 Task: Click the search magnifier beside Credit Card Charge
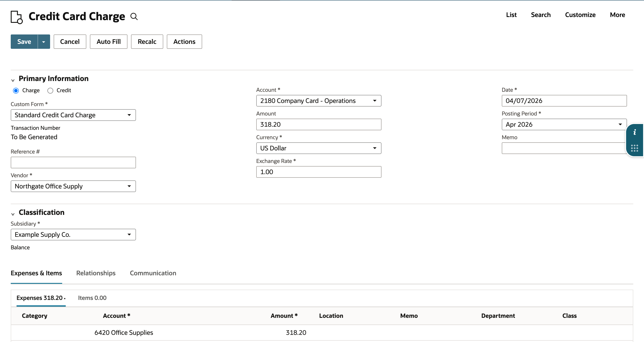pyautogui.click(x=134, y=17)
